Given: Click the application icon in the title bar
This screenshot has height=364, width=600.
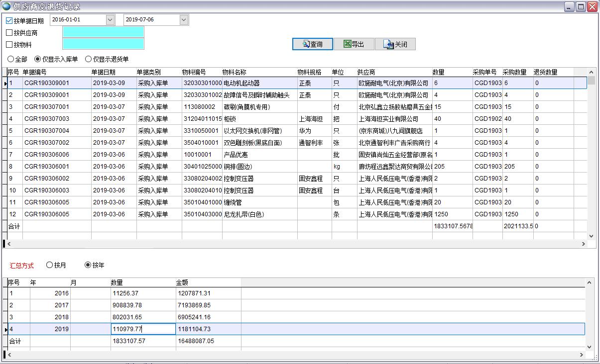Looking at the screenshot, I should 5,6.
